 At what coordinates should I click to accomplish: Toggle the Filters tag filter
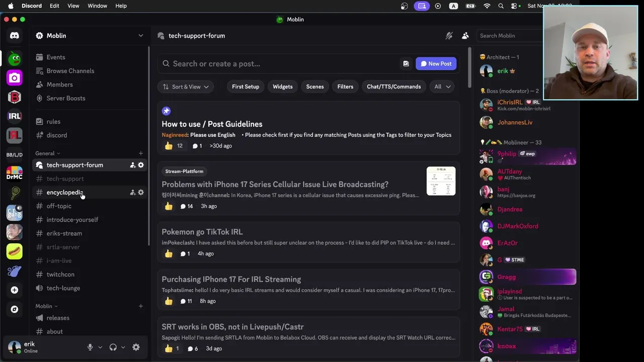pos(345,86)
